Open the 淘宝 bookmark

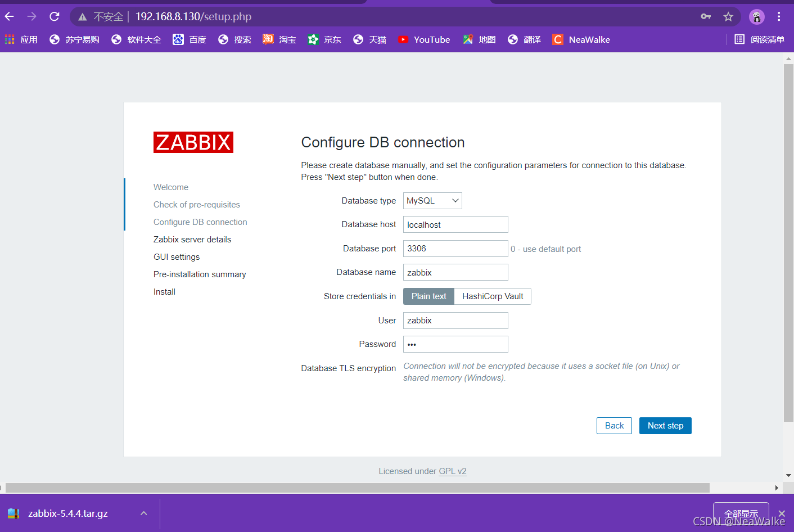pyautogui.click(x=279, y=39)
